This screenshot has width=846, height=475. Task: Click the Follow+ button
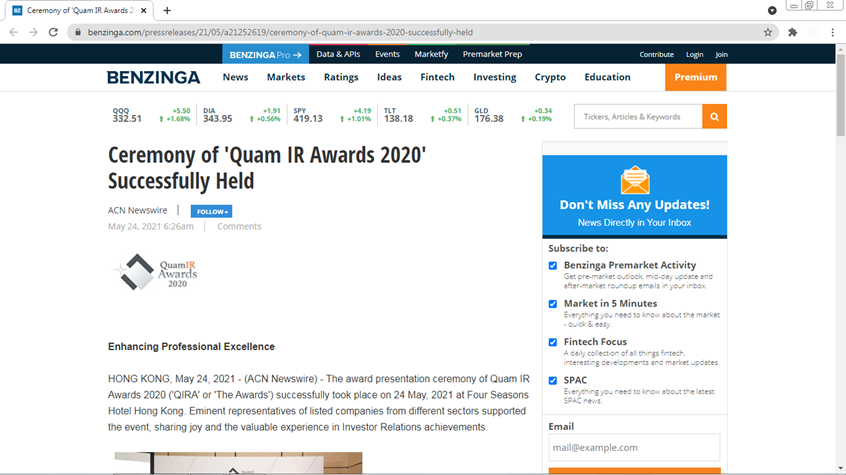[212, 211]
